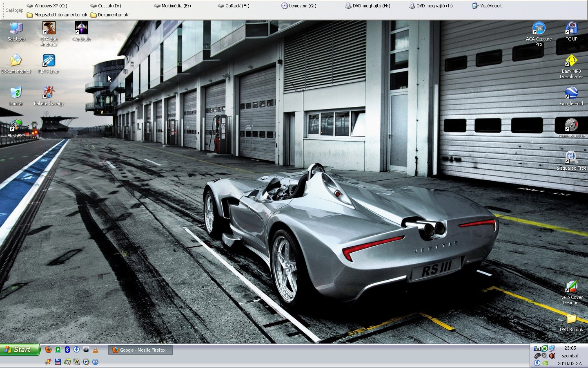Click the camera capture tray icon
588x368 pixels.
(537, 348)
